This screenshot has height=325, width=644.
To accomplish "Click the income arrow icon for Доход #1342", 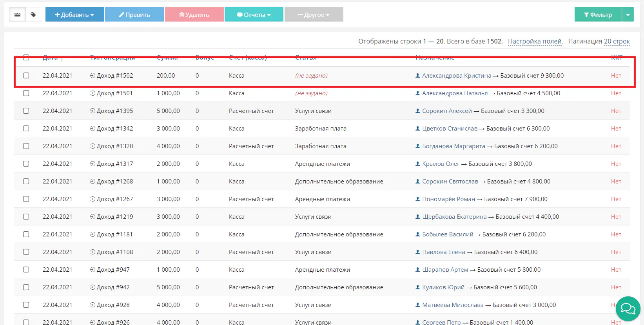I will [x=93, y=129].
